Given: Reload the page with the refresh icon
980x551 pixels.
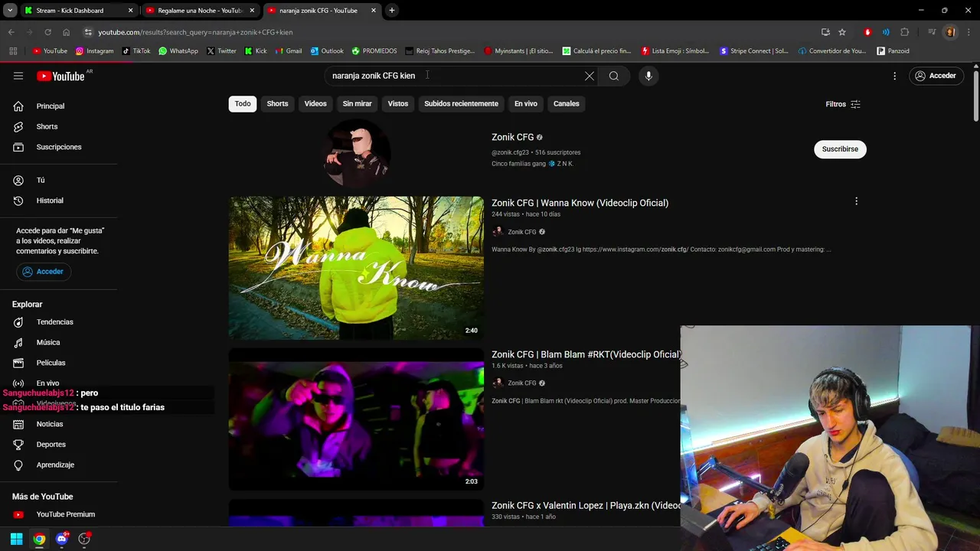Looking at the screenshot, I should [47, 32].
